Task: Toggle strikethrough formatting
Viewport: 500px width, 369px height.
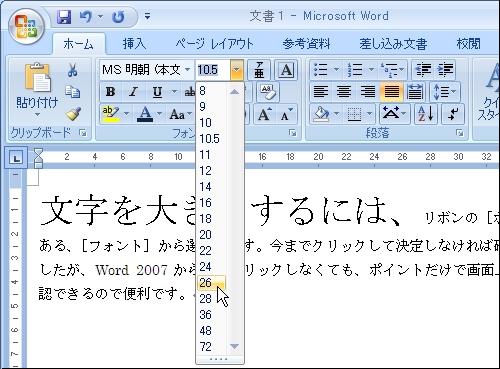Action: [190, 92]
